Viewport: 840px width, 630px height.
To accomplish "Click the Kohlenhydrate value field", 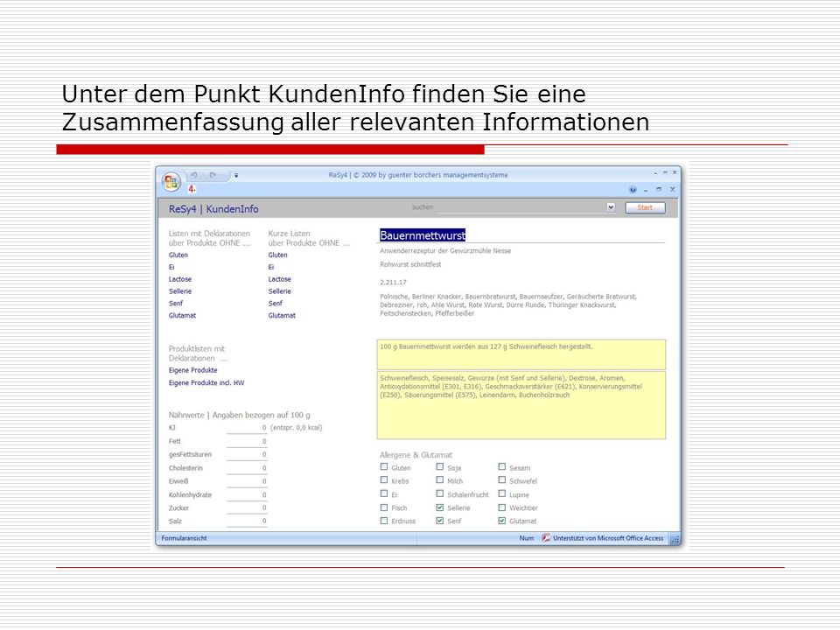I will 247,494.
